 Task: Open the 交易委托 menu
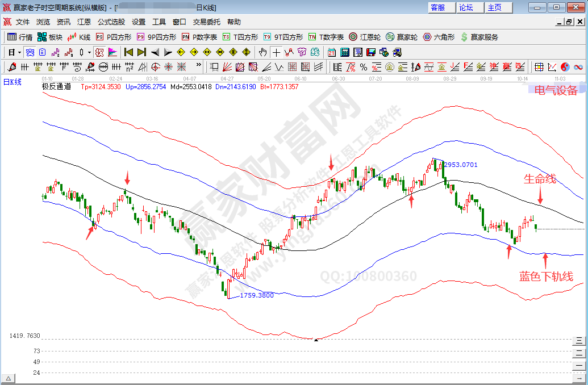206,22
